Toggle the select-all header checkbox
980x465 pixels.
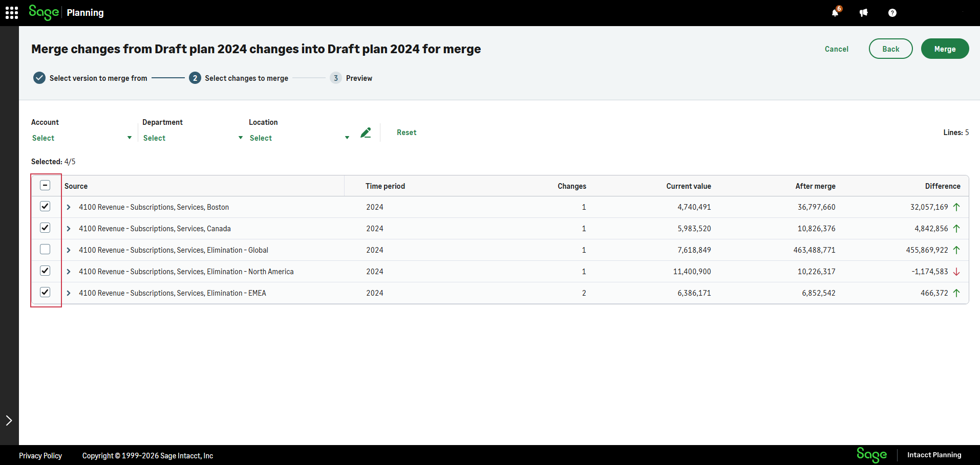click(45, 185)
